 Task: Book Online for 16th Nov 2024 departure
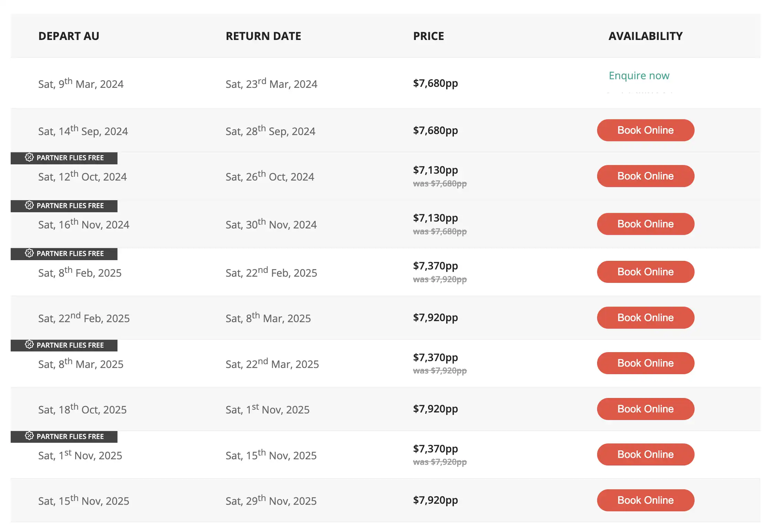point(645,224)
